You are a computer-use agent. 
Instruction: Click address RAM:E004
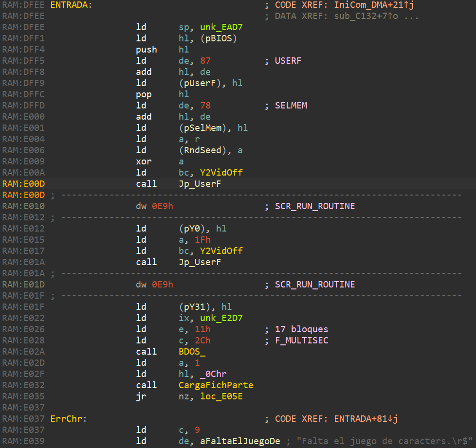23,139
